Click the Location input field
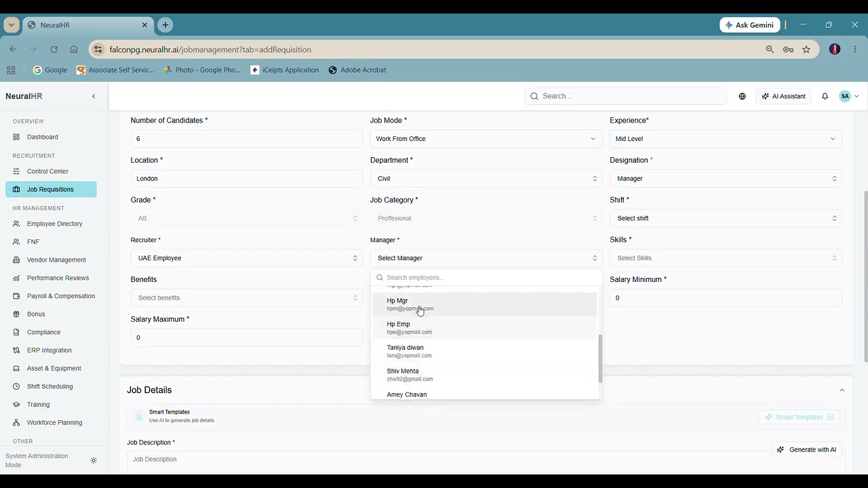This screenshot has height=488, width=868. 247,179
